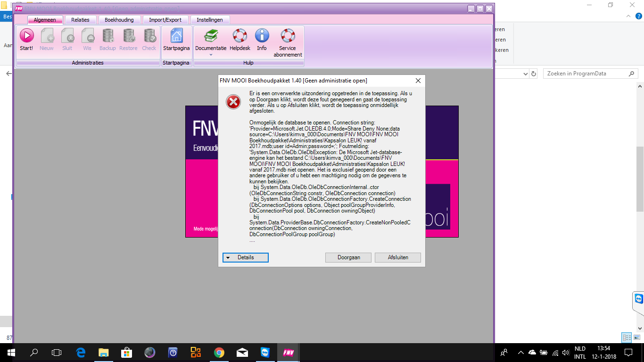Image resolution: width=644 pixels, height=362 pixels.
Task: Open Wi-Fi network tray icon
Action: click(555, 353)
